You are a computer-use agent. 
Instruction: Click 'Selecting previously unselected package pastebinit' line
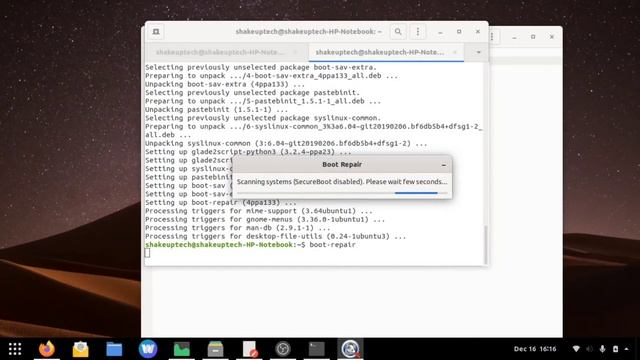coord(252,92)
